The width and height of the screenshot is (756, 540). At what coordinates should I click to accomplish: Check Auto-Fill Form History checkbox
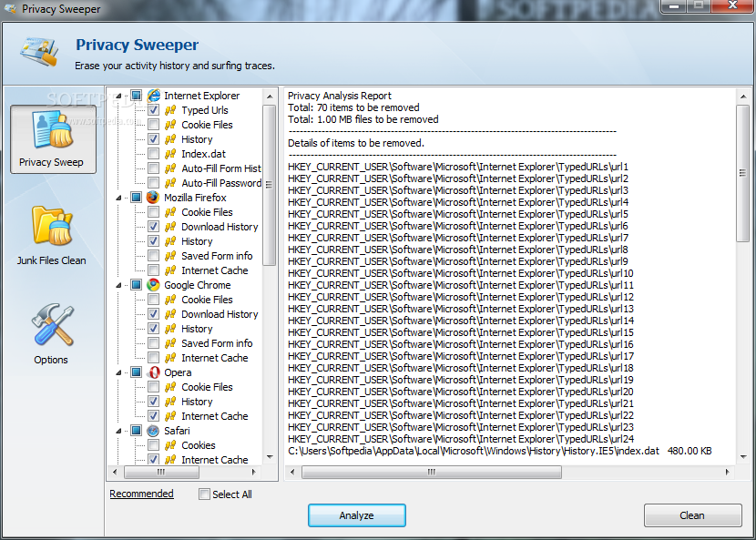[x=153, y=168]
